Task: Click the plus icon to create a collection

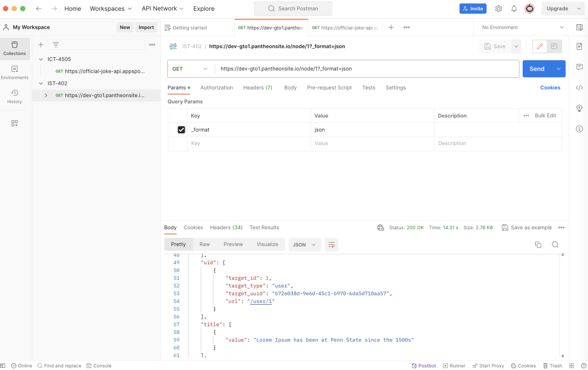Action: click(x=41, y=45)
